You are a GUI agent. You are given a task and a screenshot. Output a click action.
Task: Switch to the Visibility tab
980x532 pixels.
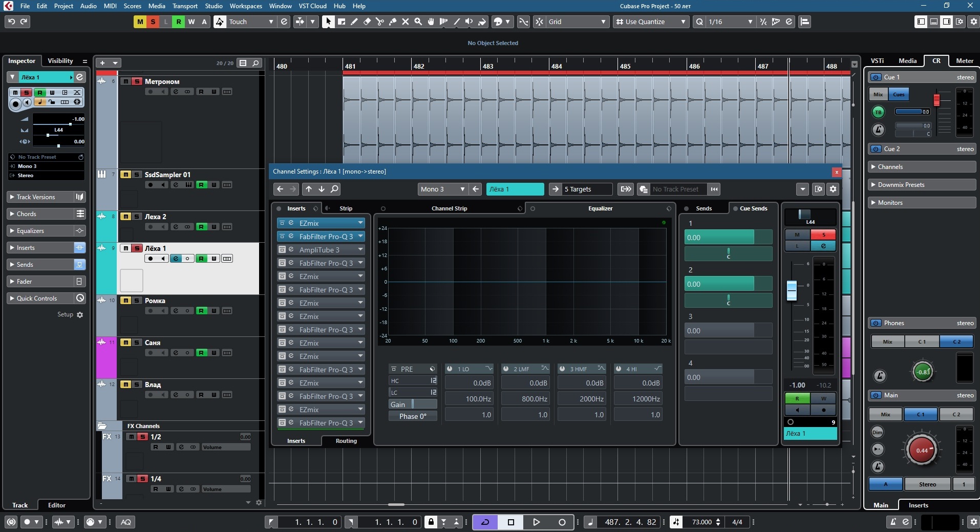(x=60, y=61)
